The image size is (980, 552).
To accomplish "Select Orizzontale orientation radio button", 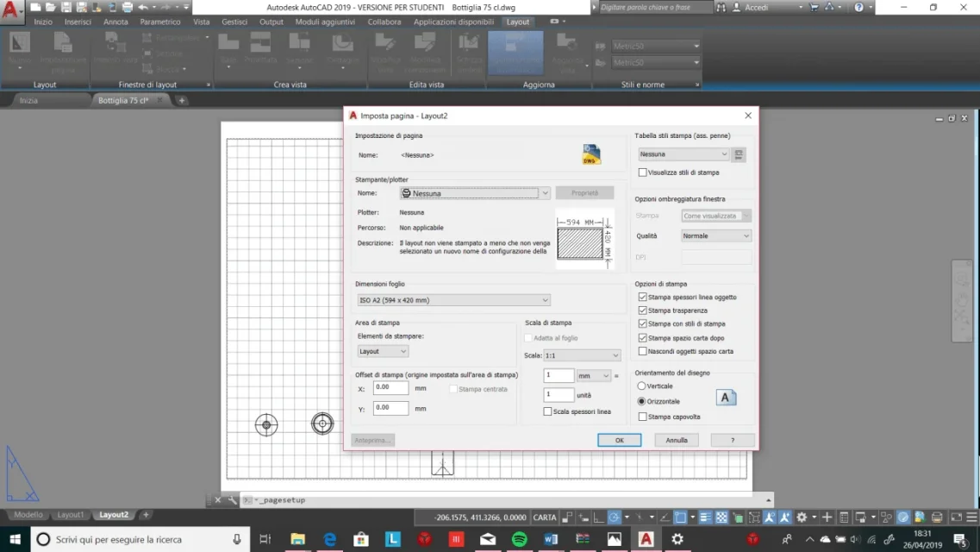I will [x=641, y=401].
